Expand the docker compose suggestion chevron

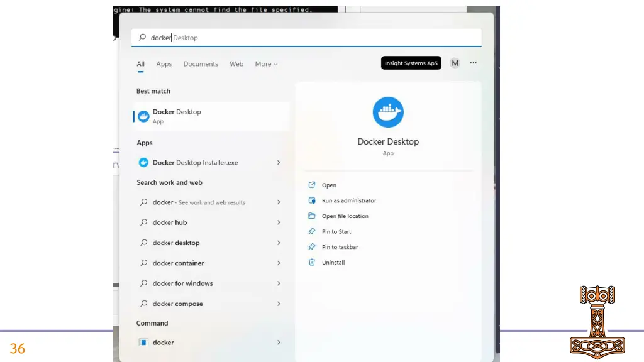279,304
